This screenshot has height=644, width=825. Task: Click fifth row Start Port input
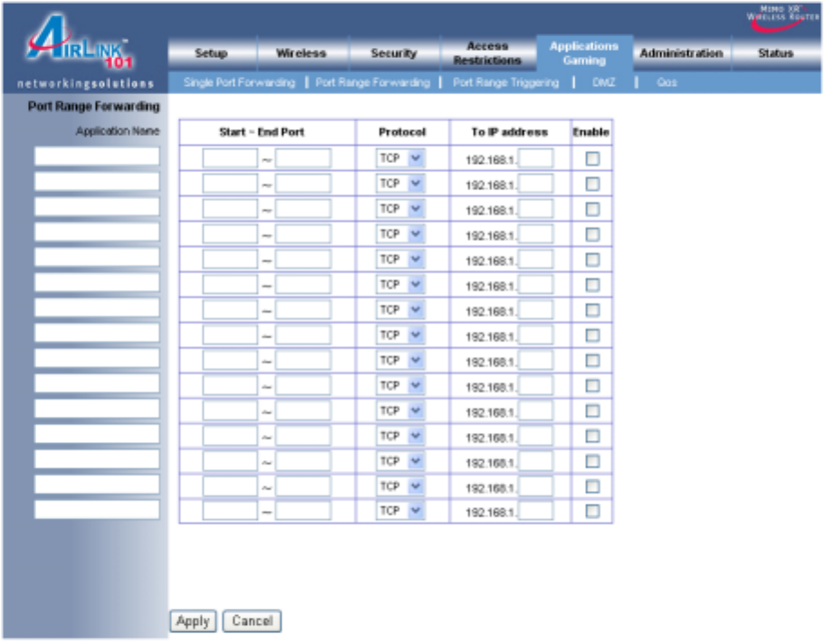point(230,259)
